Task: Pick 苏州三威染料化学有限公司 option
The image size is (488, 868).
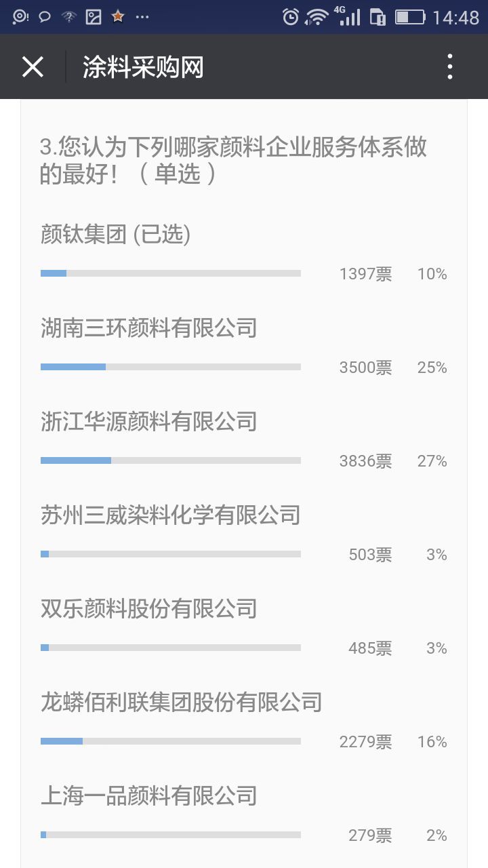Action: coord(170,515)
